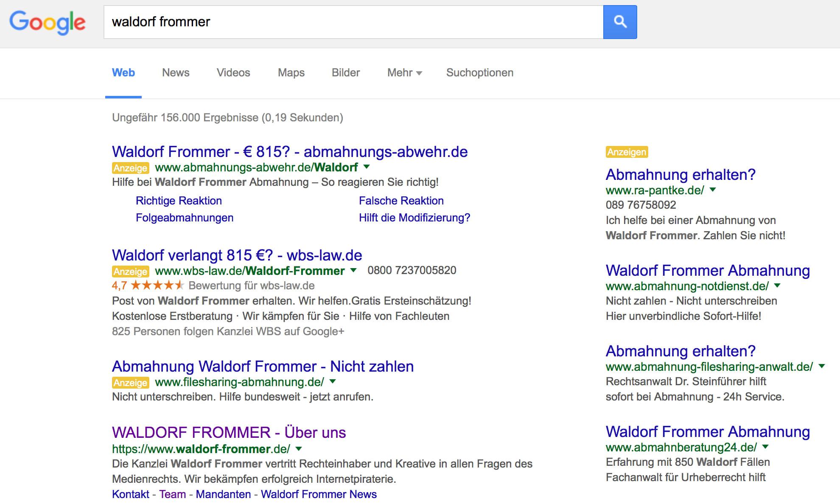
Task: Click the blue search magnifier button
Action: (620, 22)
